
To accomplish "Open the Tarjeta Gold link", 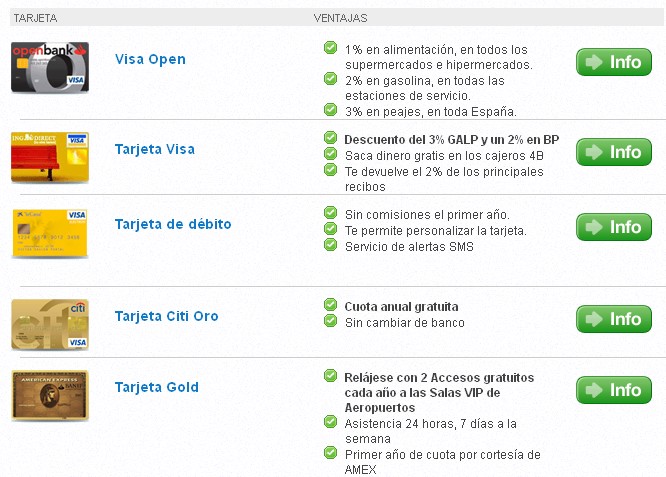I will coord(157,387).
